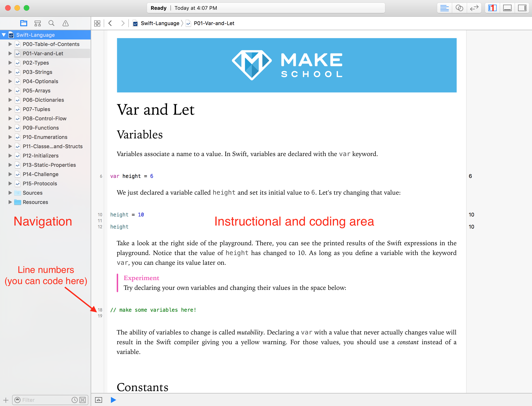Open the Issue navigator warning icon
The width and height of the screenshot is (532, 406).
coord(66,23)
